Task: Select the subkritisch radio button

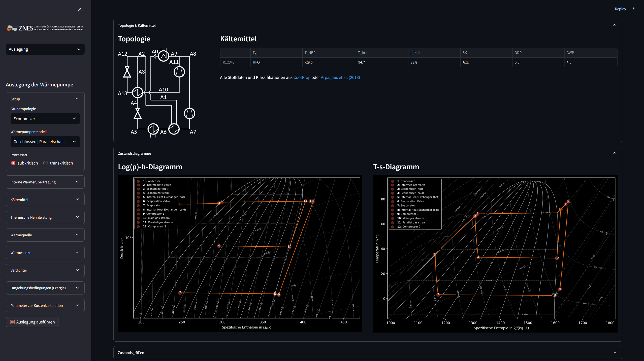Action: pyautogui.click(x=13, y=163)
